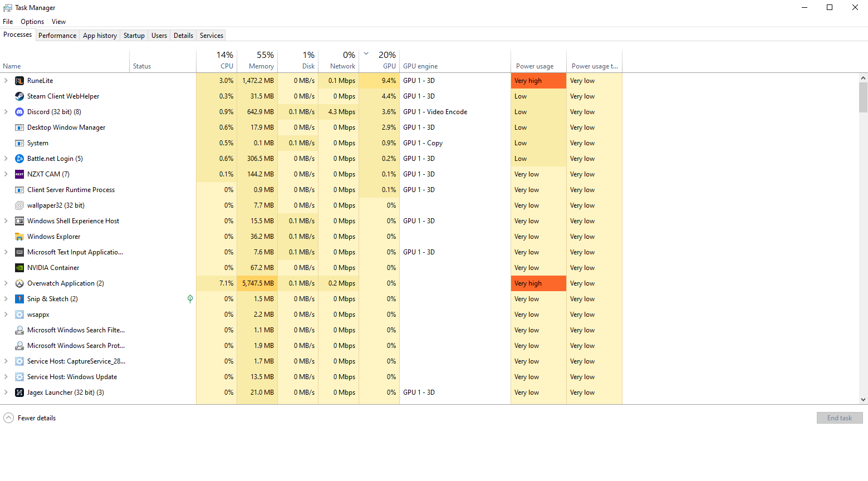Expand the Battle.net Login process group
This screenshot has width=868, height=481.
pyautogui.click(x=6, y=159)
